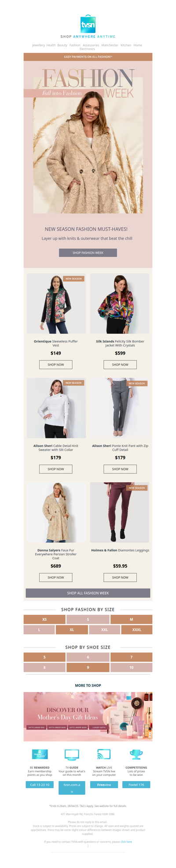Click the Competitions trophy icon
176x868 pixels.
[x=136, y=754]
